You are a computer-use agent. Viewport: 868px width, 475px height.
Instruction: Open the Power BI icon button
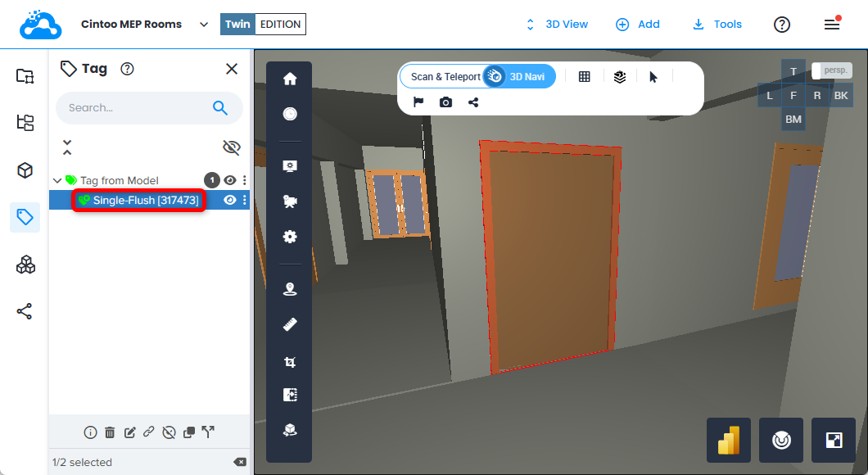coord(729,440)
